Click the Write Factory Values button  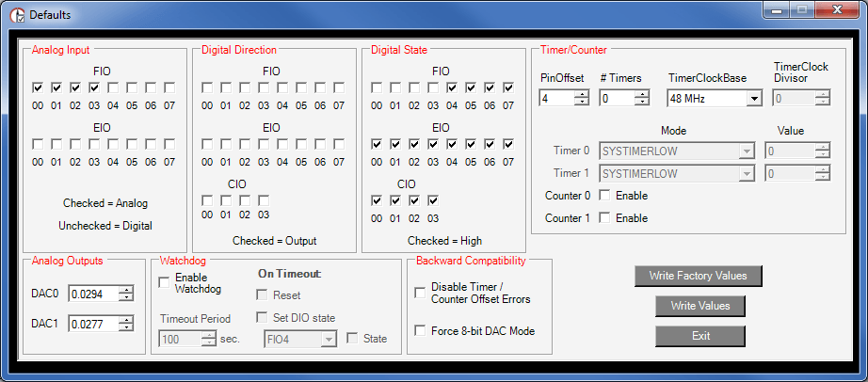698,276
